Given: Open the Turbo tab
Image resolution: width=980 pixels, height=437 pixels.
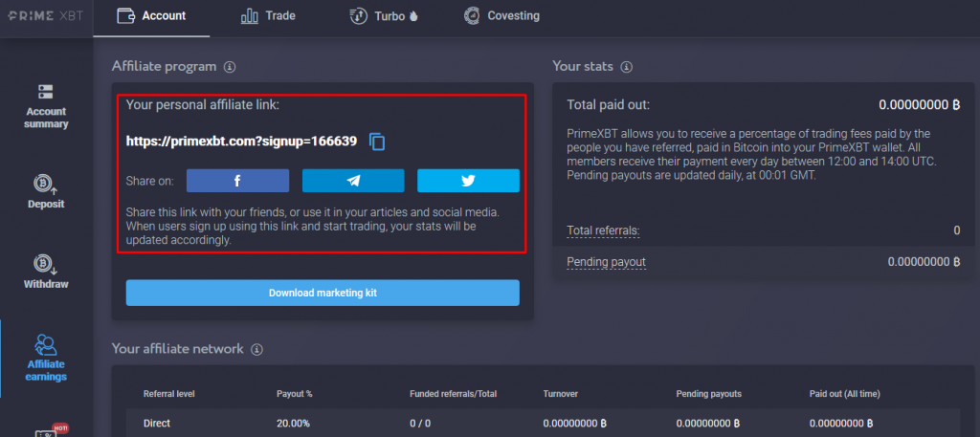Looking at the screenshot, I should pos(383,16).
